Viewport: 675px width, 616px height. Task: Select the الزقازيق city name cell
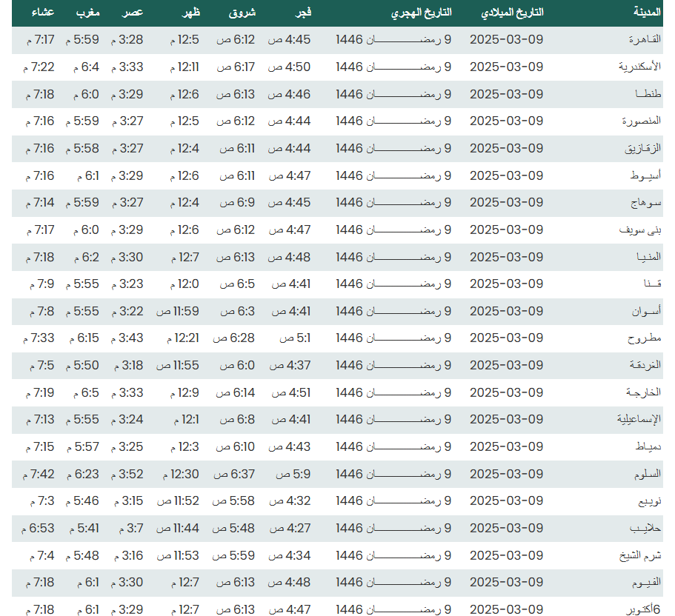(x=643, y=148)
